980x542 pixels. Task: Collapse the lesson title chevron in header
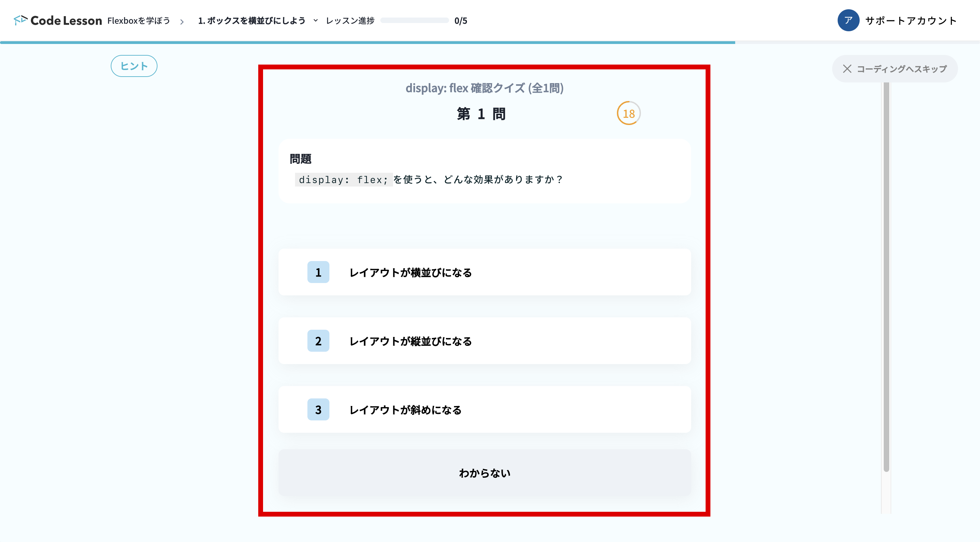pyautogui.click(x=315, y=22)
